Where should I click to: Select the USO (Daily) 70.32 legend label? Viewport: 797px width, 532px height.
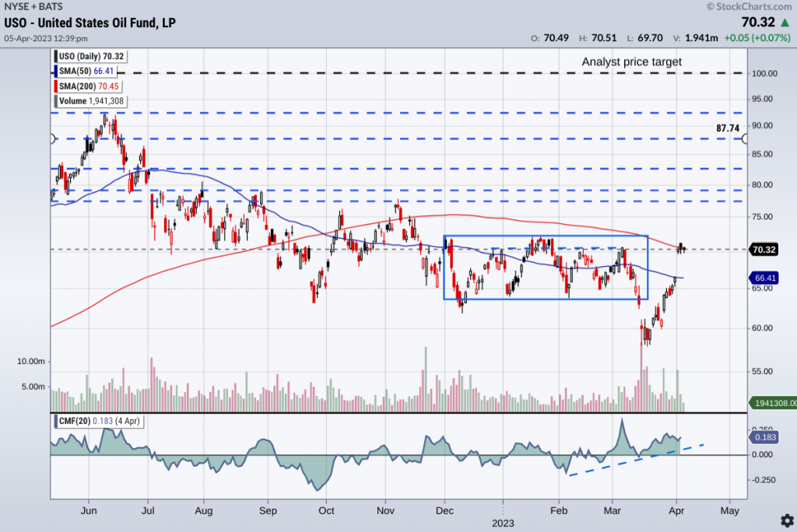point(91,57)
